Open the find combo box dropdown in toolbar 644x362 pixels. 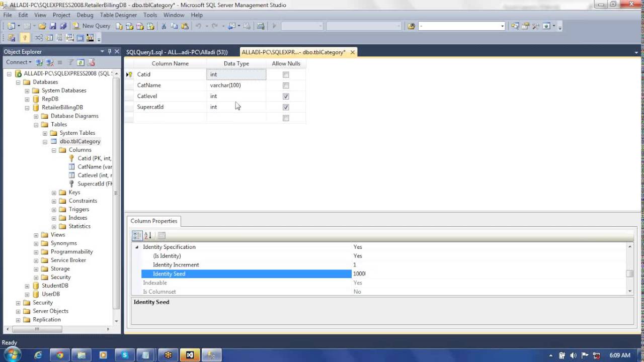[502, 26]
